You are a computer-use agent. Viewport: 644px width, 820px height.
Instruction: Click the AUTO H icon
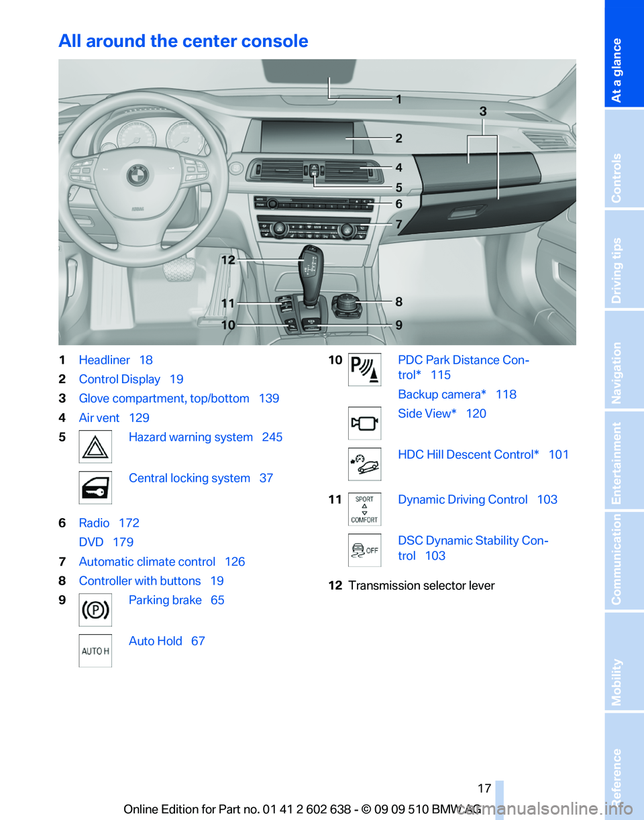click(95, 650)
